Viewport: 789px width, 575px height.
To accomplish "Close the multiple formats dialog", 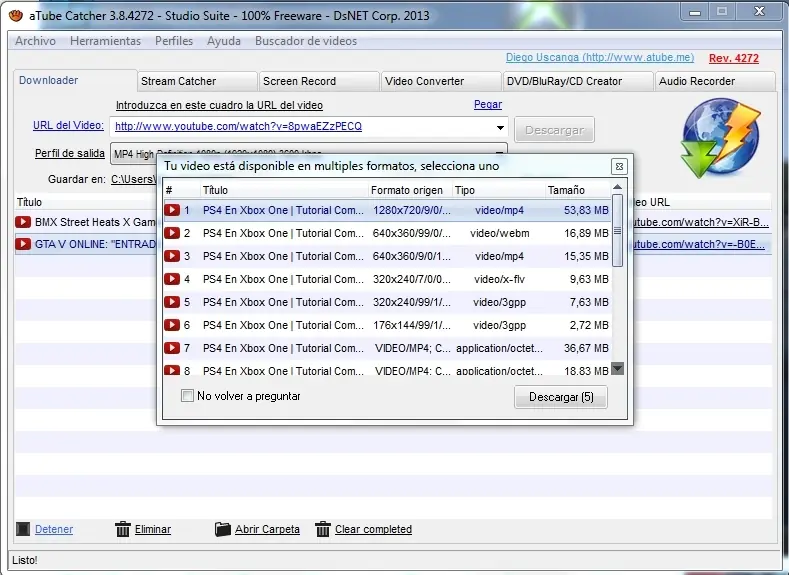I will coord(619,166).
